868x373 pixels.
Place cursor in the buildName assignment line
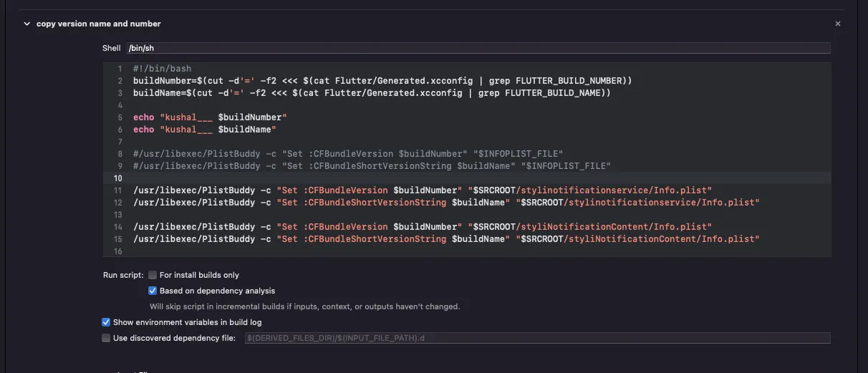(x=371, y=93)
